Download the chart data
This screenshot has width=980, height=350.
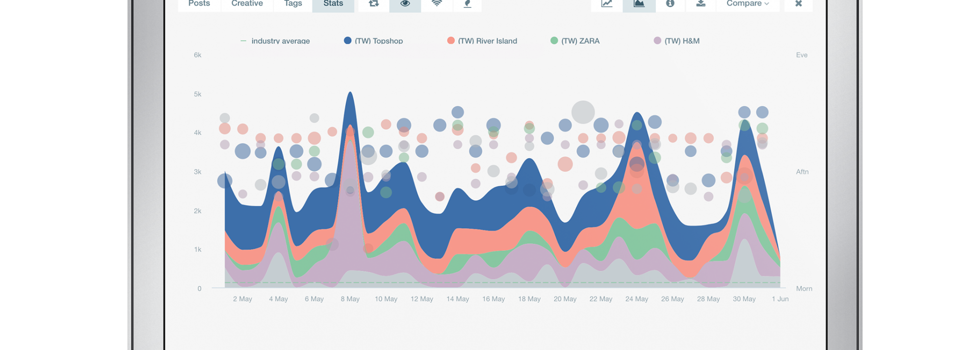[x=701, y=4]
